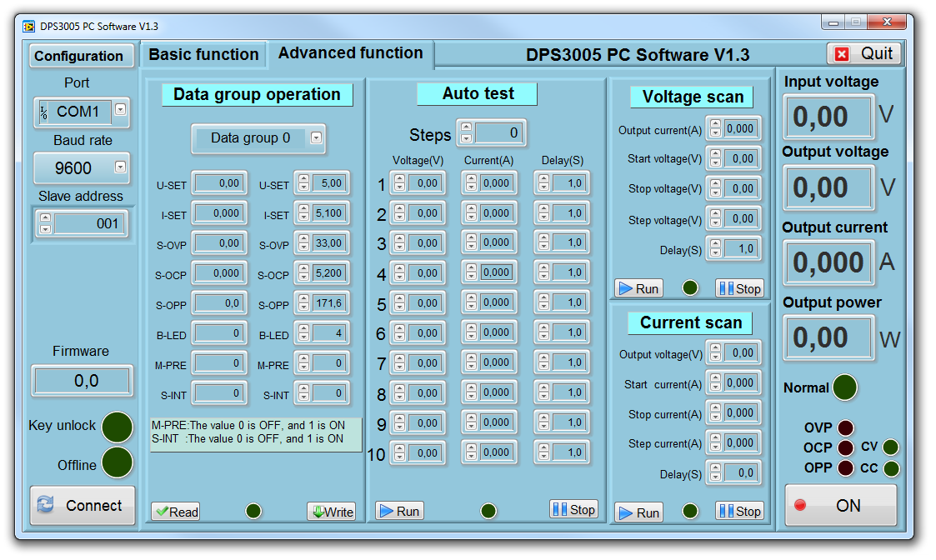Click the OPP indicator LED
The image size is (936, 560).
(x=845, y=468)
